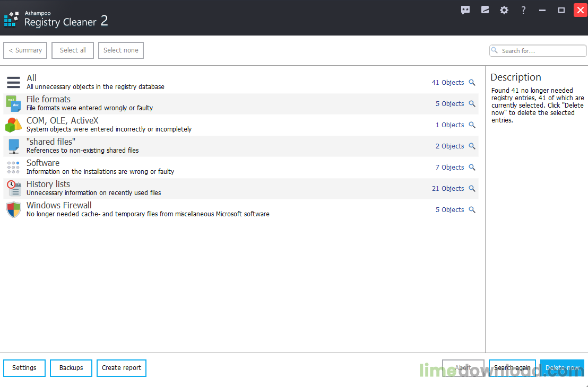Return to Summary view
The width and height of the screenshot is (588, 387).
pyautogui.click(x=25, y=50)
